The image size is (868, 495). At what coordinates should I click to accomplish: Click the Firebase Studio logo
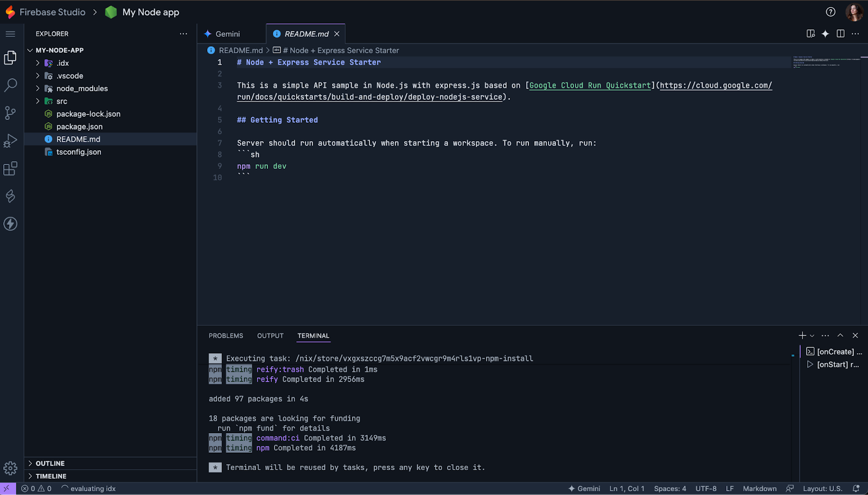[x=10, y=12]
